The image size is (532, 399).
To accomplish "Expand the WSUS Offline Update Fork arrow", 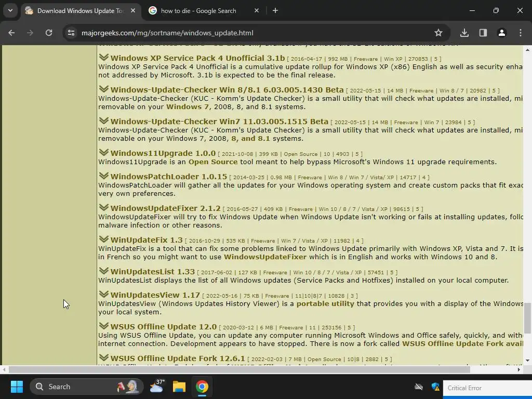I will point(104,357).
